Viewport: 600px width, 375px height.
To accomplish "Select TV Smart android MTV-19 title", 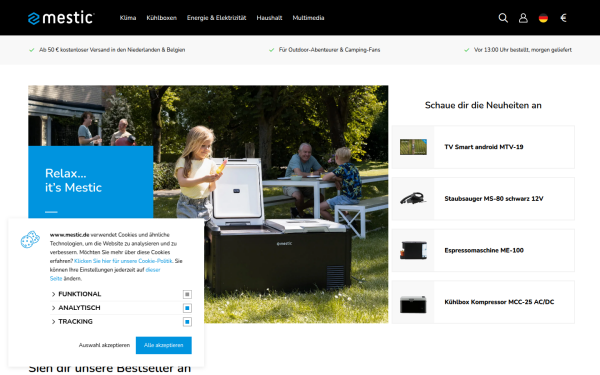I will [484, 147].
